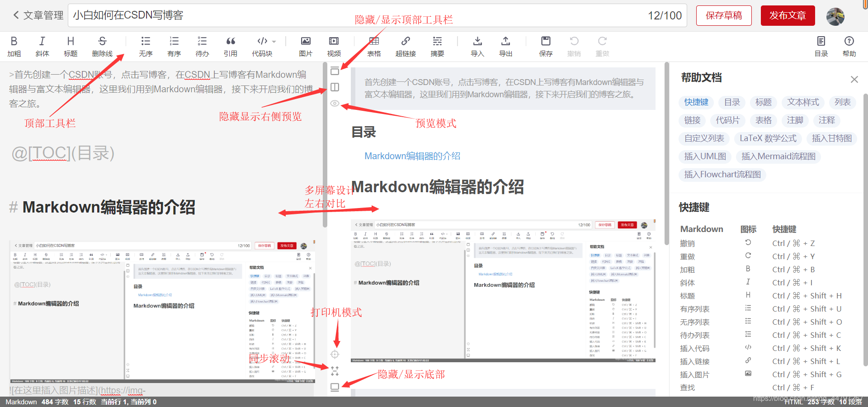Image resolution: width=868 pixels, height=407 pixels.
Task: Click 发布文章 button
Action: 788,15
